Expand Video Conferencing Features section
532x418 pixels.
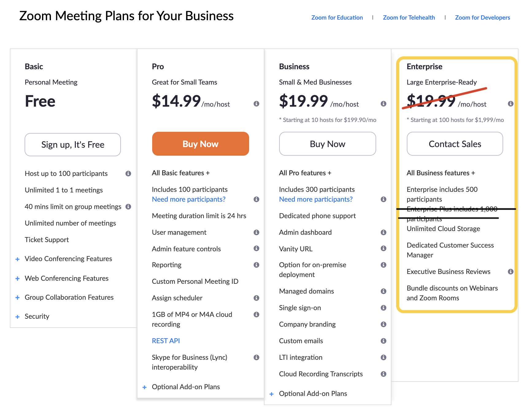click(18, 259)
